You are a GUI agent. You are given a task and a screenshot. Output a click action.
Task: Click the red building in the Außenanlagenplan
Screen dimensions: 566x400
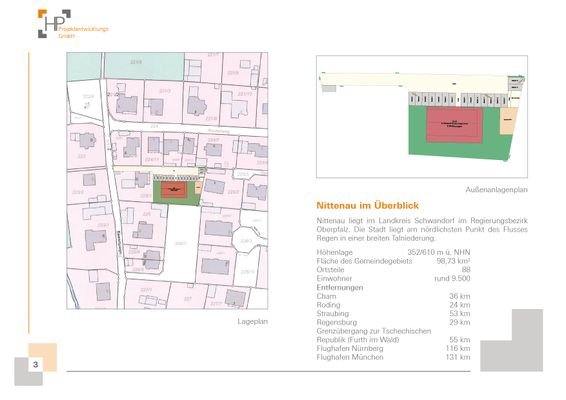(454, 125)
